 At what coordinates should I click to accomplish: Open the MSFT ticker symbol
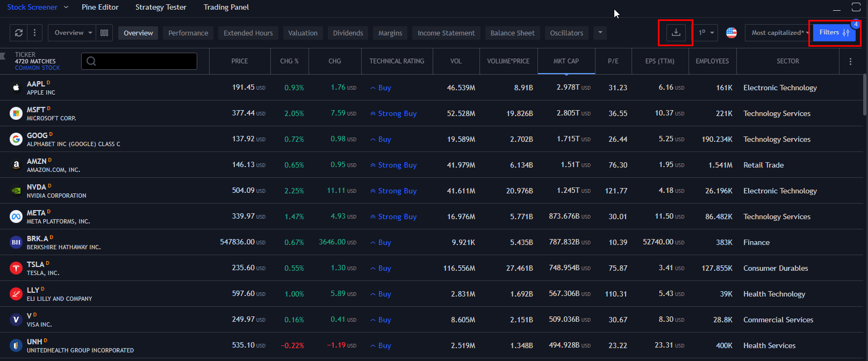36,110
